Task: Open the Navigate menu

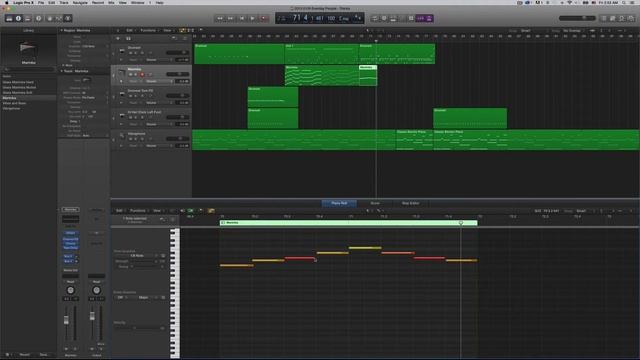Action: (x=80, y=2)
